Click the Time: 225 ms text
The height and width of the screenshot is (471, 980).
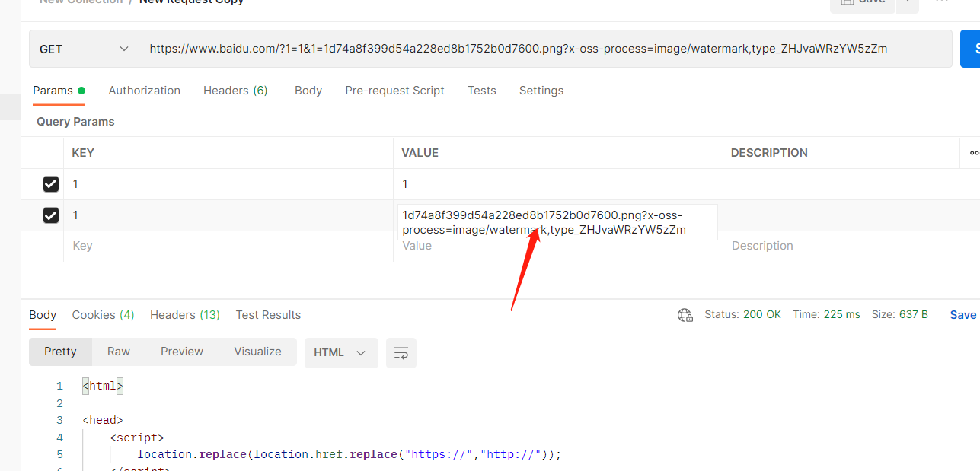[x=826, y=315]
